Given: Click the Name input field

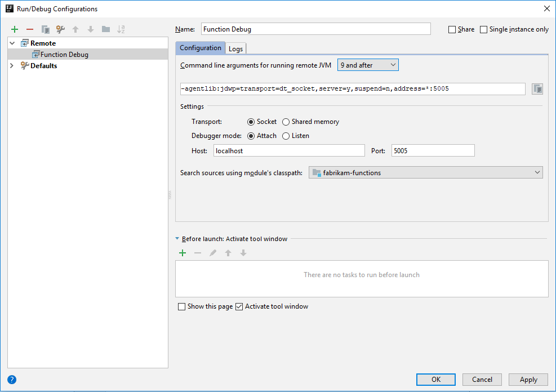Looking at the screenshot, I should [x=316, y=29].
